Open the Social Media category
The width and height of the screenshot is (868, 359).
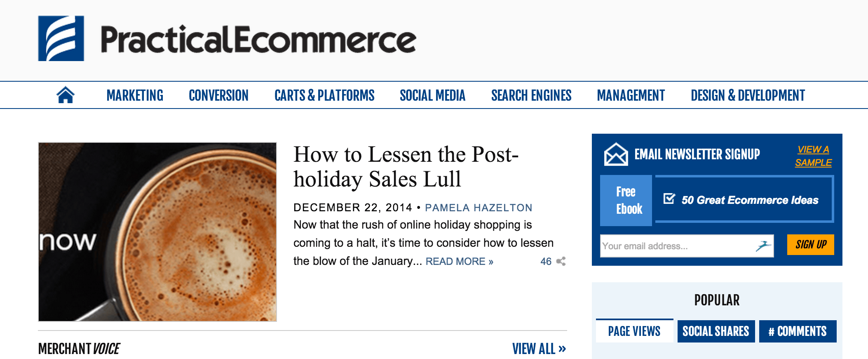coord(432,95)
